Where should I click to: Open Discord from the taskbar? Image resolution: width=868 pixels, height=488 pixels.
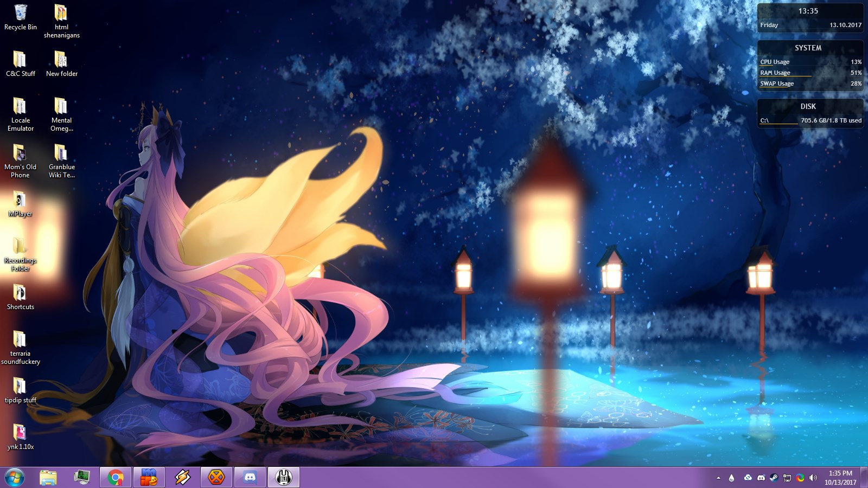tap(250, 477)
